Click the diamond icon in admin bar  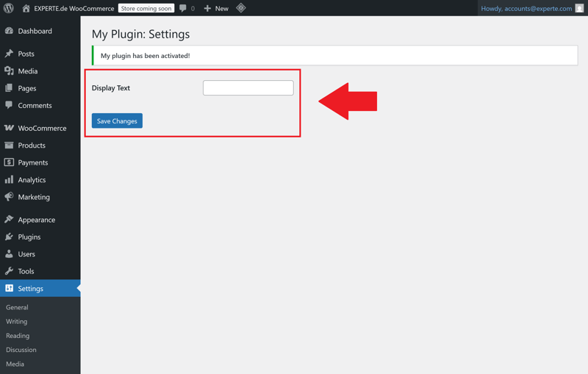241,8
